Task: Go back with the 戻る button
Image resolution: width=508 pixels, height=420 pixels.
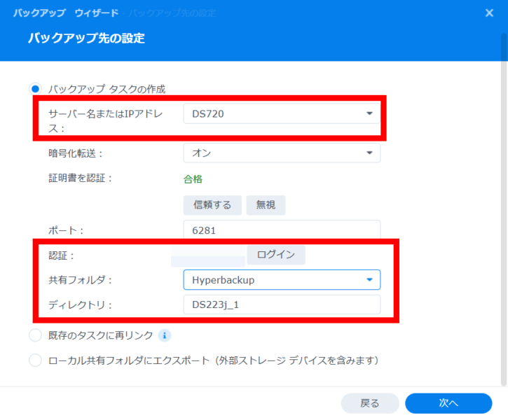Action: (x=369, y=403)
